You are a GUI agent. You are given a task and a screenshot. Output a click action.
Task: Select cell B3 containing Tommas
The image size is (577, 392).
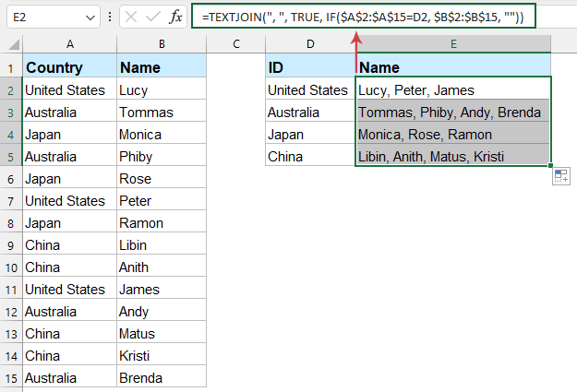[162, 111]
